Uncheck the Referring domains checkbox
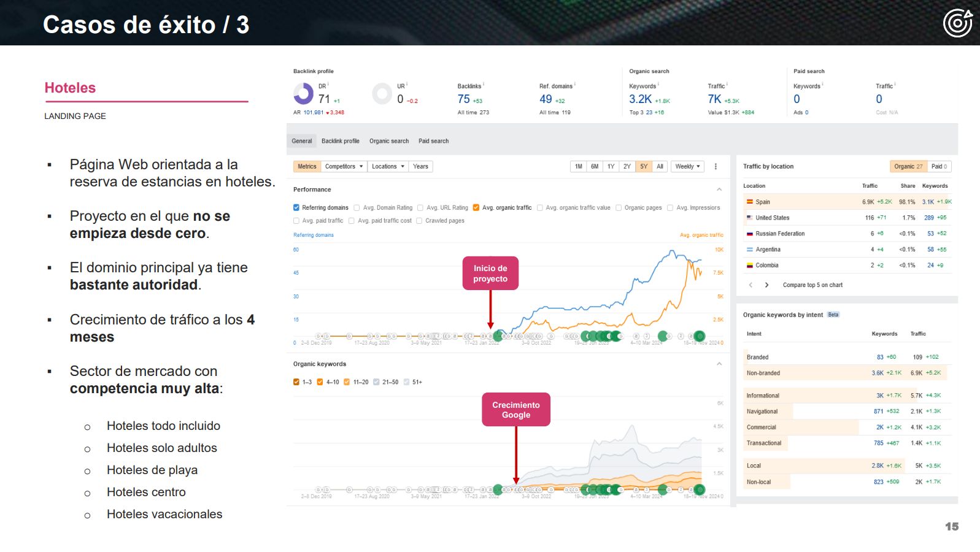The image size is (980, 552). coord(296,208)
